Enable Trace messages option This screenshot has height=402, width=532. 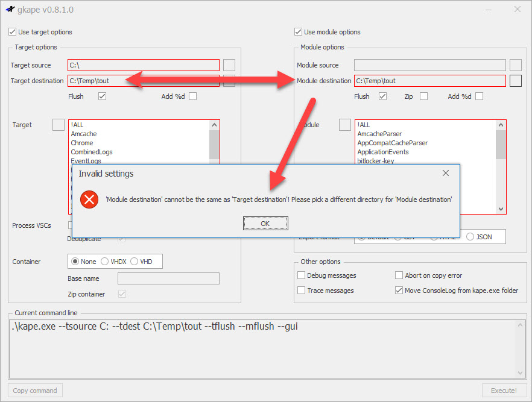point(301,290)
